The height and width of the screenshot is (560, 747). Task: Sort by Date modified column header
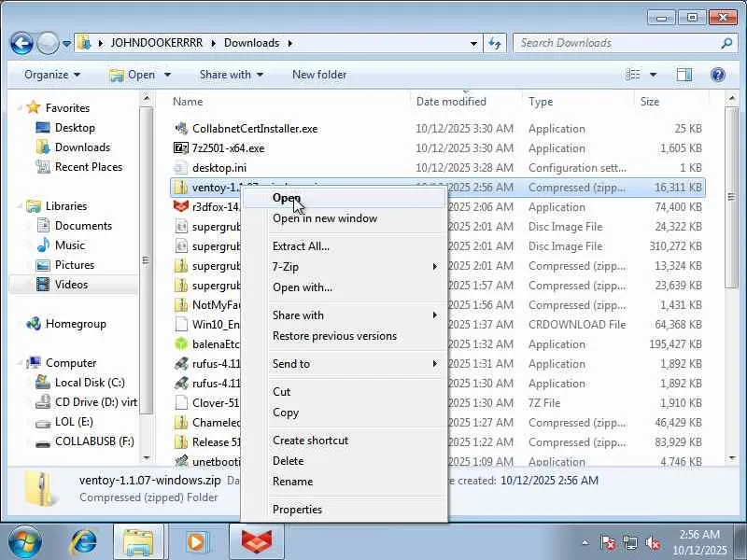[451, 102]
